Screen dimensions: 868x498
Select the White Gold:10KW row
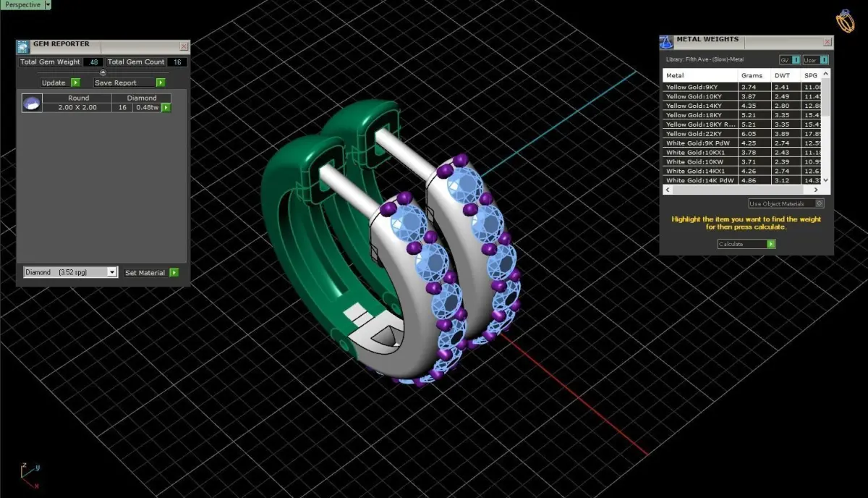tap(742, 162)
